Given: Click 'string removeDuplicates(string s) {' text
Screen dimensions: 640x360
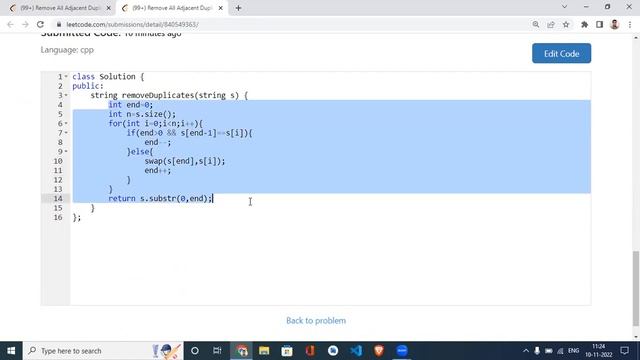Looking at the screenshot, I should click(x=169, y=95).
